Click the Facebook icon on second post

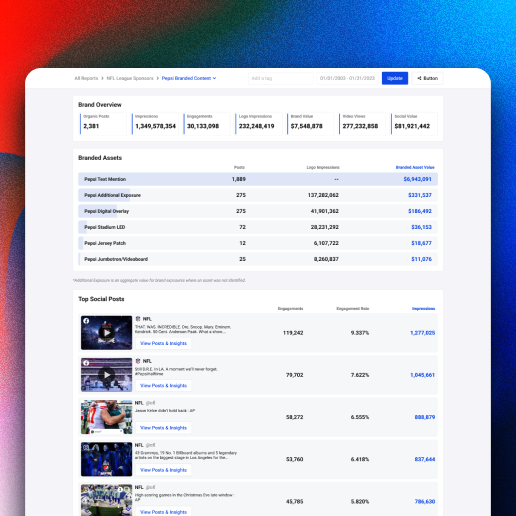[x=86, y=363]
